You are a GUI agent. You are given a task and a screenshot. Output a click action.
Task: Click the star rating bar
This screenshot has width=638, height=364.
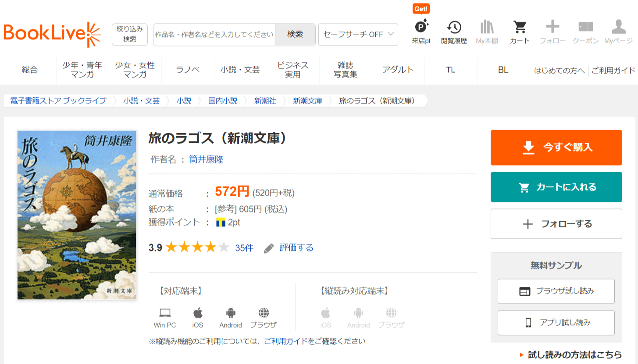197,248
